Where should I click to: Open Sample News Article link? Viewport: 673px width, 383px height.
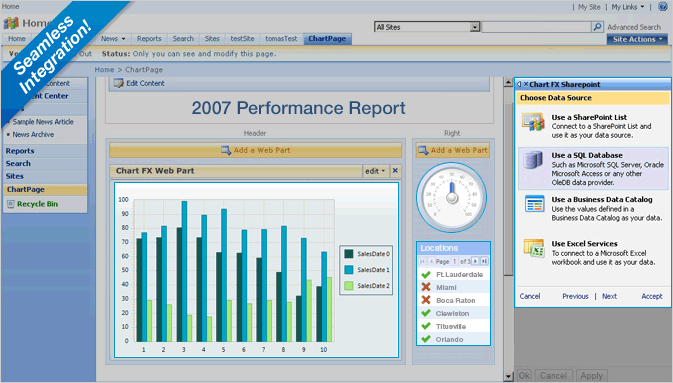(x=43, y=122)
